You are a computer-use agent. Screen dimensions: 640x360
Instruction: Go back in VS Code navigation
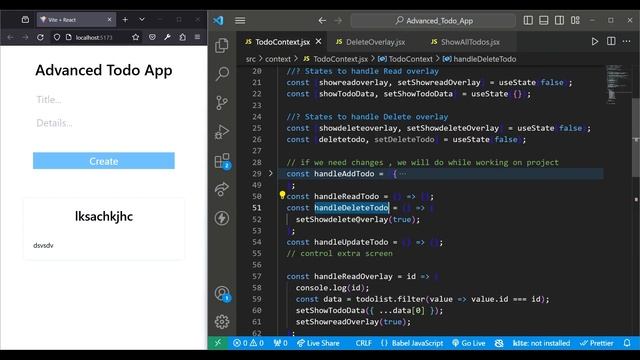pyautogui.click(x=322, y=20)
